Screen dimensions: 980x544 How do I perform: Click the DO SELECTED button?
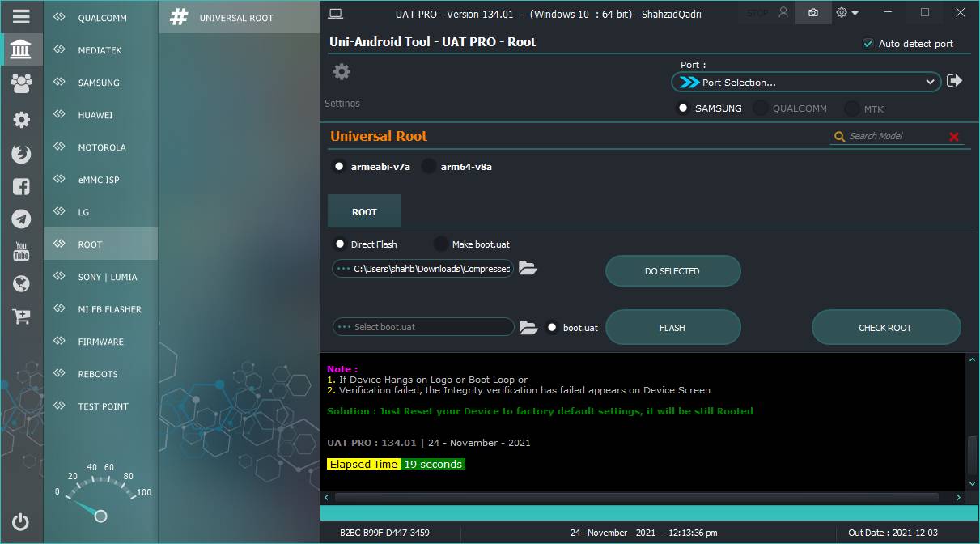point(672,271)
